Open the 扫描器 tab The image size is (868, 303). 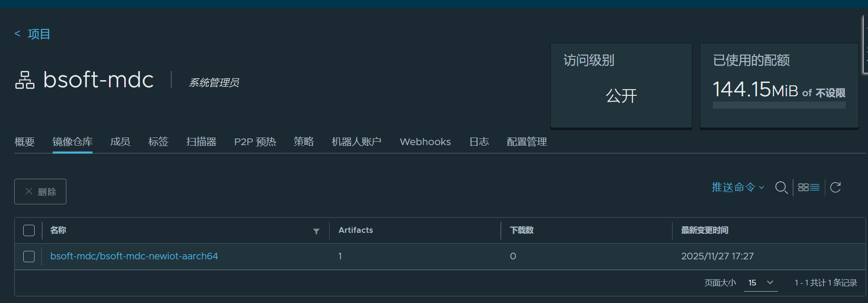(x=202, y=142)
